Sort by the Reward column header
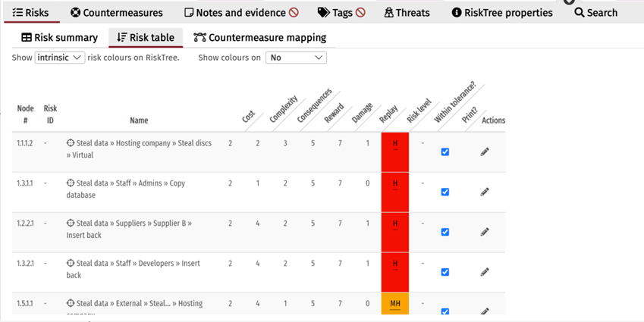This screenshot has width=644, height=322. point(334,113)
